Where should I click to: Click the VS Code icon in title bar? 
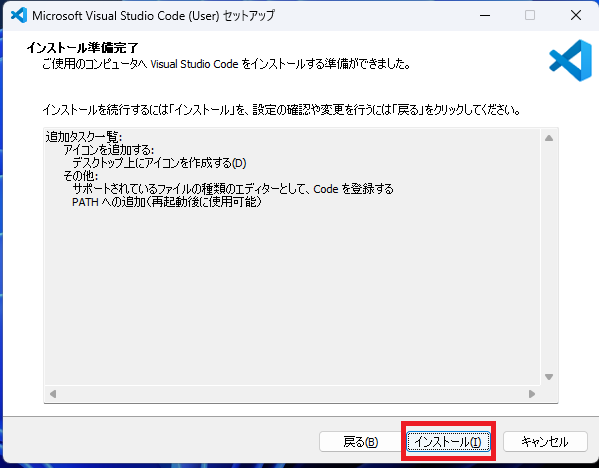click(19, 15)
